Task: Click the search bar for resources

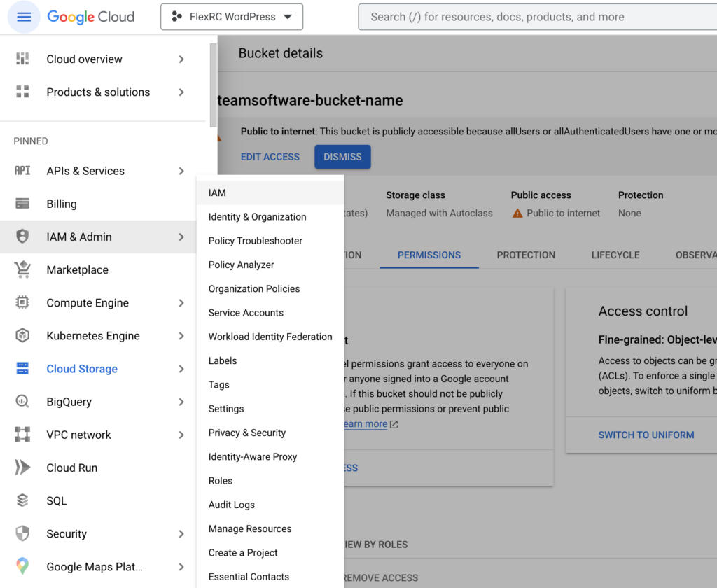Action: tap(537, 17)
